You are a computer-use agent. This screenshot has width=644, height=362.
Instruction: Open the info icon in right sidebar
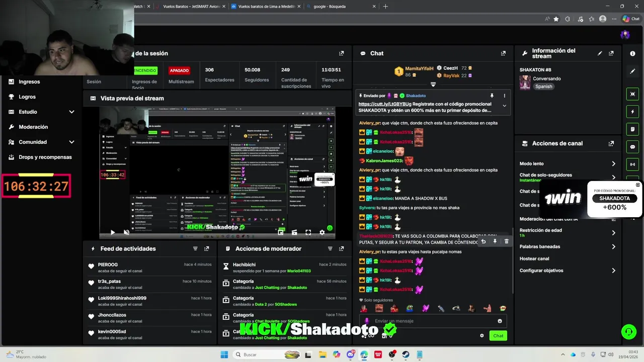(632, 53)
